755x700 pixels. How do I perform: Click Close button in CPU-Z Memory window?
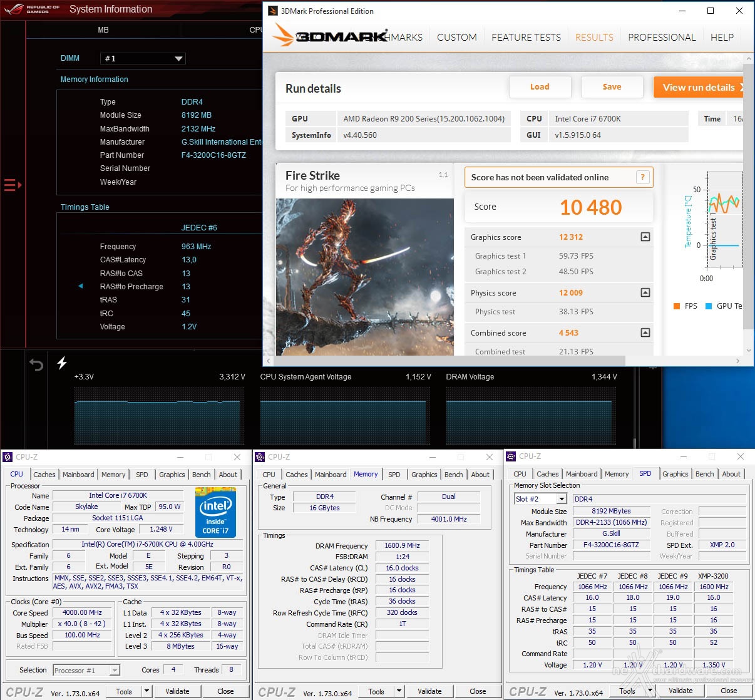478,691
